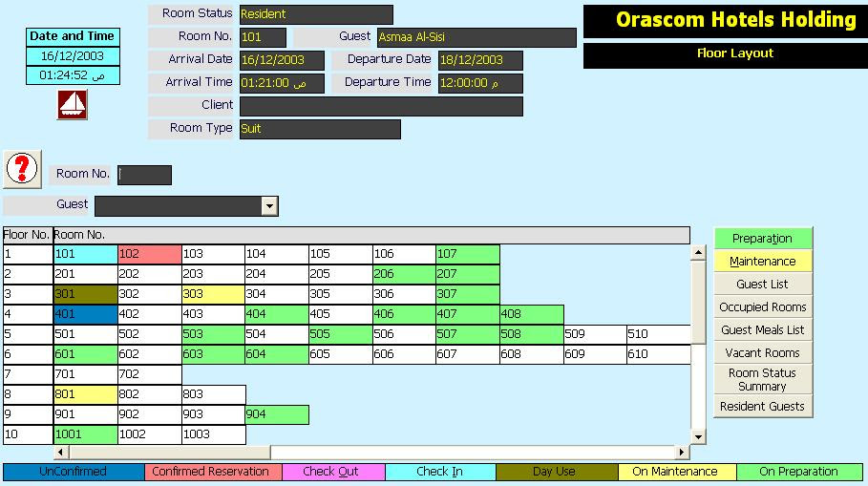
Task: Select room 401 unconfirmed cell
Action: pos(85,314)
